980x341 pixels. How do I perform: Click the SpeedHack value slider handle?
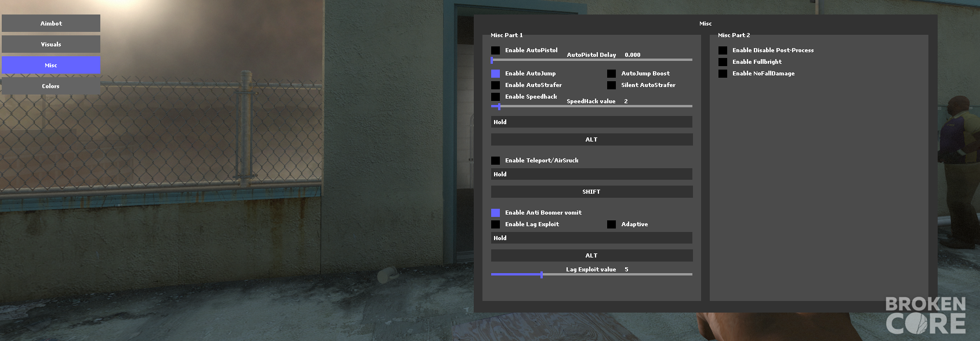point(499,106)
